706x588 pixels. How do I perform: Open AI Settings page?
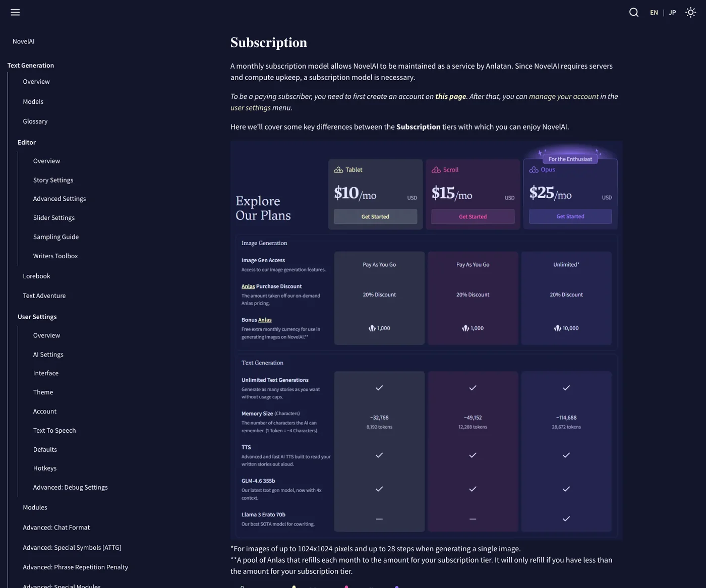click(x=48, y=355)
